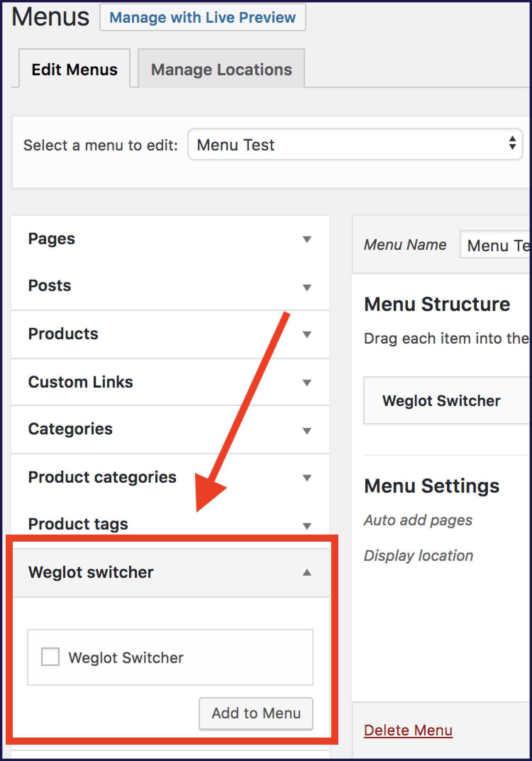Tick the Weglot Switcher checkbox
Image resolution: width=532 pixels, height=761 pixels.
click(x=50, y=657)
